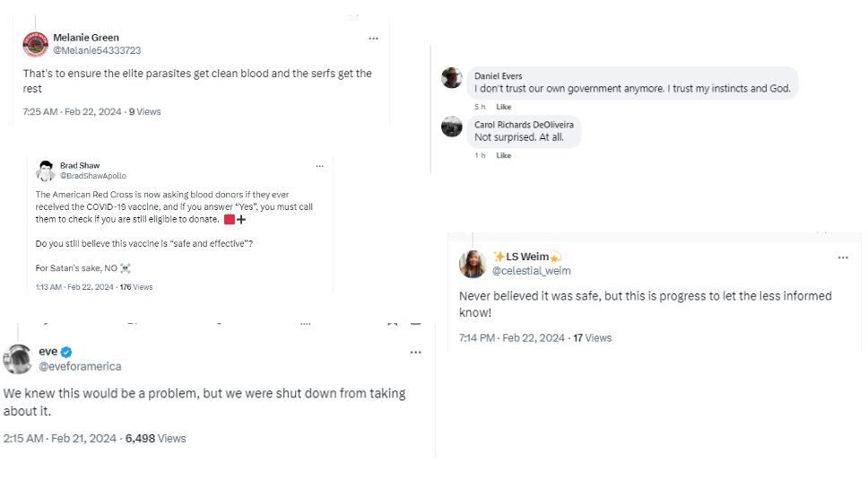This screenshot has width=868, height=481.
Task: Click the @celestial_weim handle
Action: [x=531, y=271]
